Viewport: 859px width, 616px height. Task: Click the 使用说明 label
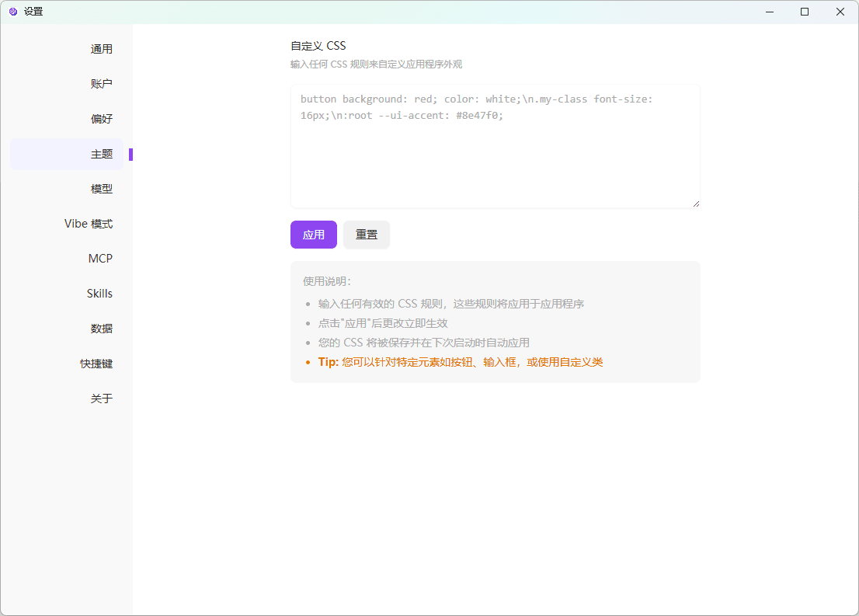(327, 281)
